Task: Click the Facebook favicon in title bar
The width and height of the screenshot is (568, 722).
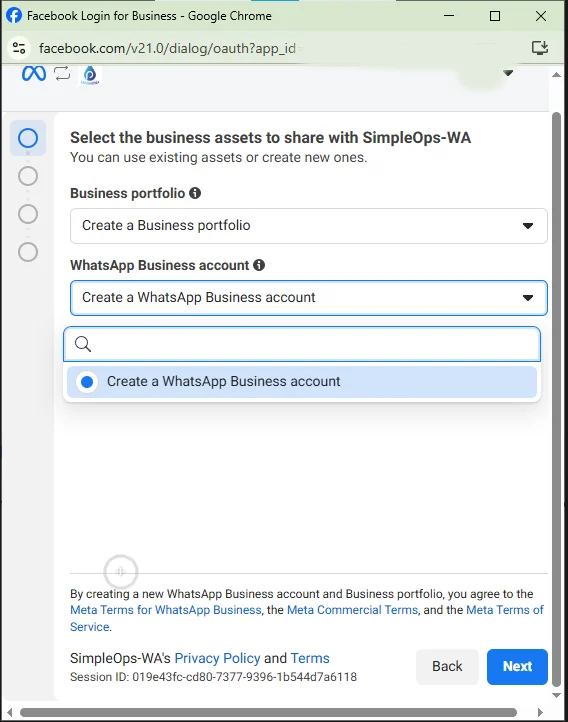Action: click(x=14, y=15)
